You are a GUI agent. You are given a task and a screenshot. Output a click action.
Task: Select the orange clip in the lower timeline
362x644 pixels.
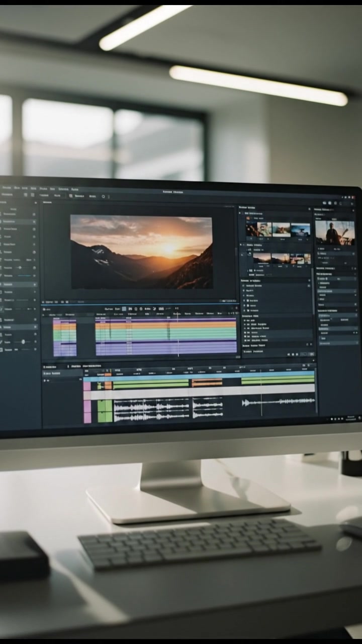[x=207, y=383]
